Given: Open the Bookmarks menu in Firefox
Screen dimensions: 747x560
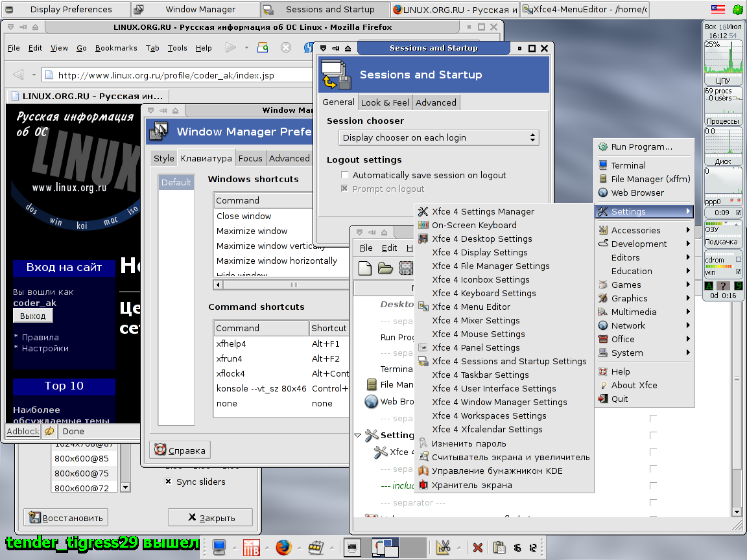Looking at the screenshot, I should coord(116,48).
